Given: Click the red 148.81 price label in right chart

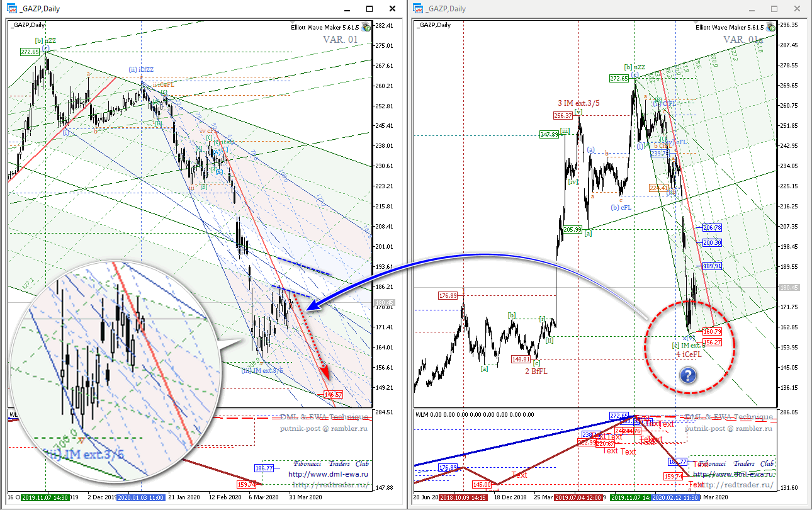Looking at the screenshot, I should coord(521,359).
